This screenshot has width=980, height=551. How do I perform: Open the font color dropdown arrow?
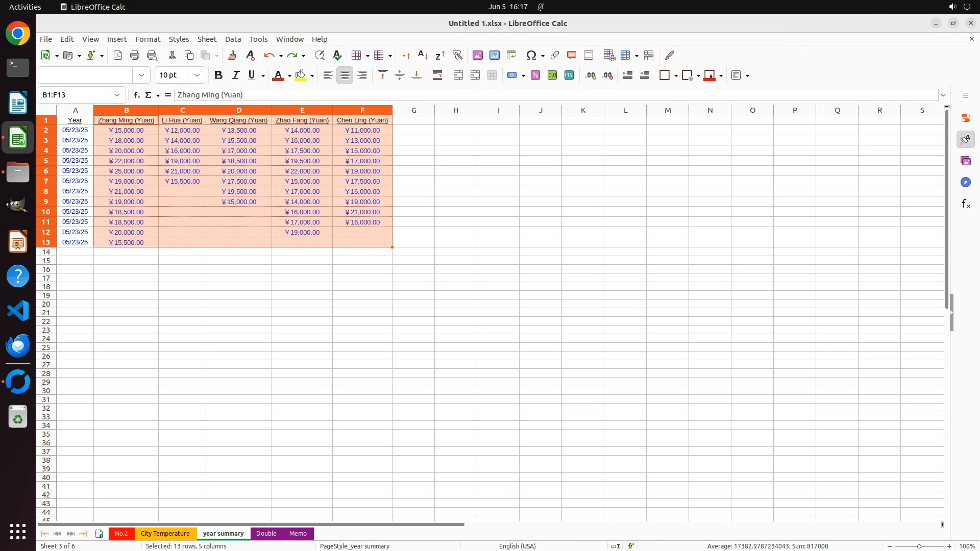[289, 76]
